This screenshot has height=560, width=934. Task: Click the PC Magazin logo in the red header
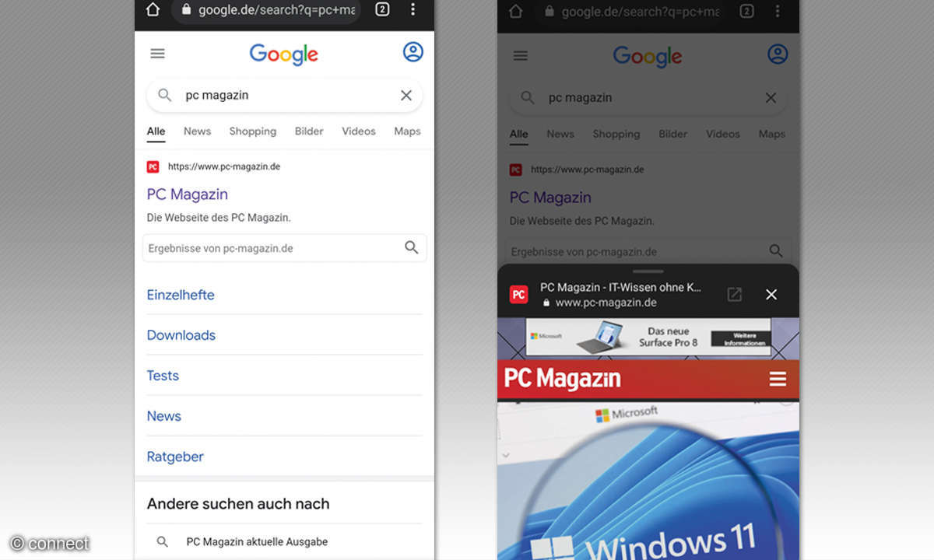(563, 379)
